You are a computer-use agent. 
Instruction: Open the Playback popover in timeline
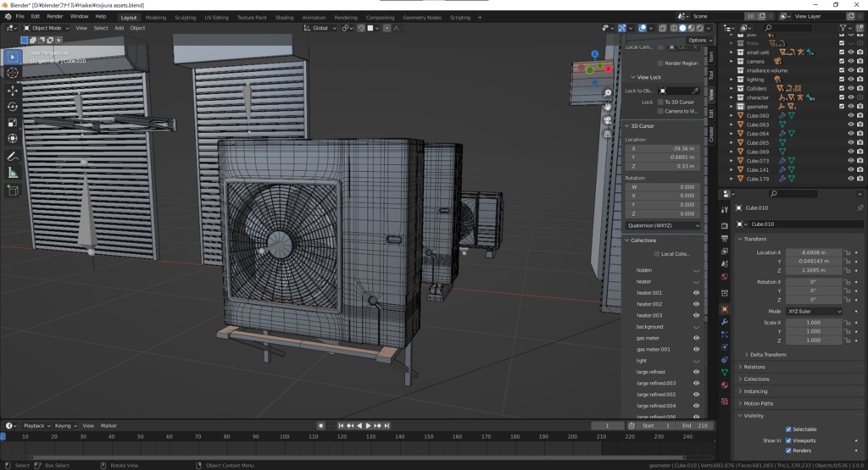pyautogui.click(x=36, y=426)
